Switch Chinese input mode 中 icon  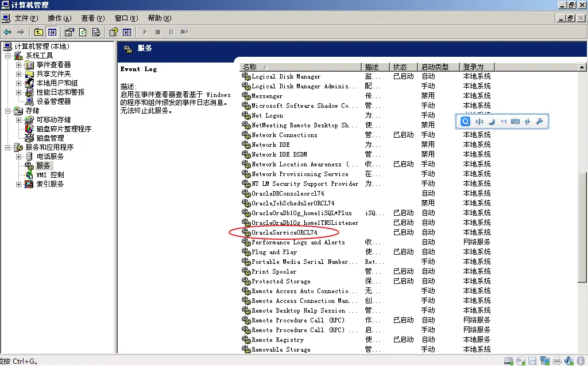click(479, 122)
